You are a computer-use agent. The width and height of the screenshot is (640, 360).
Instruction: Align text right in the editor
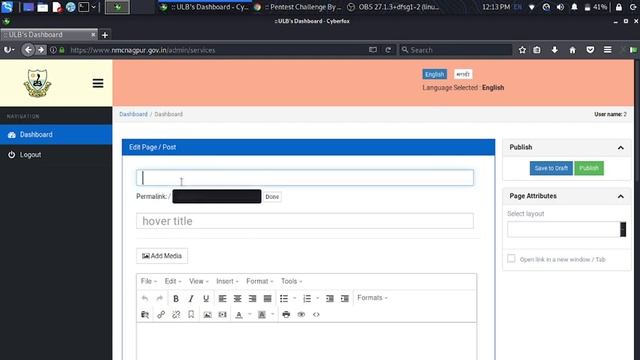(x=253, y=298)
